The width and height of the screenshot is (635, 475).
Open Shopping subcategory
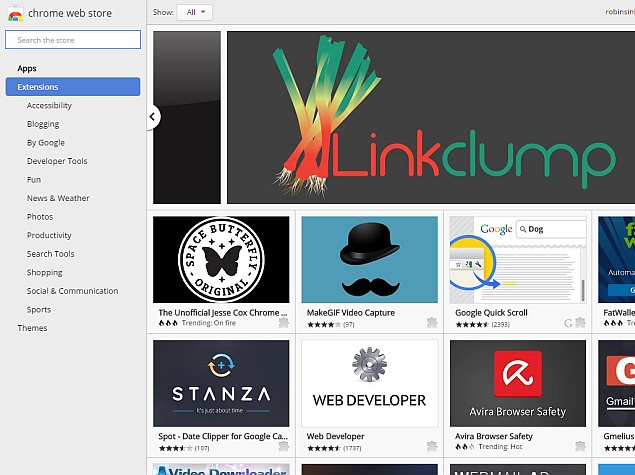[x=45, y=273]
